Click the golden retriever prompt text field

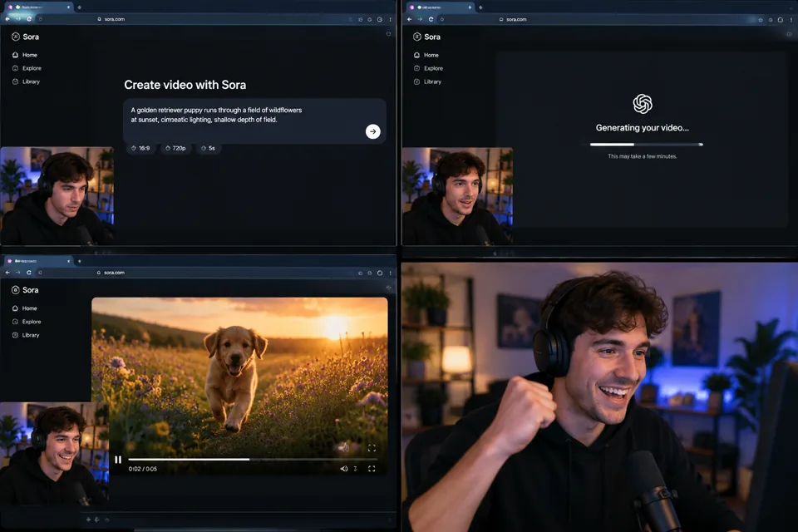tap(254, 121)
